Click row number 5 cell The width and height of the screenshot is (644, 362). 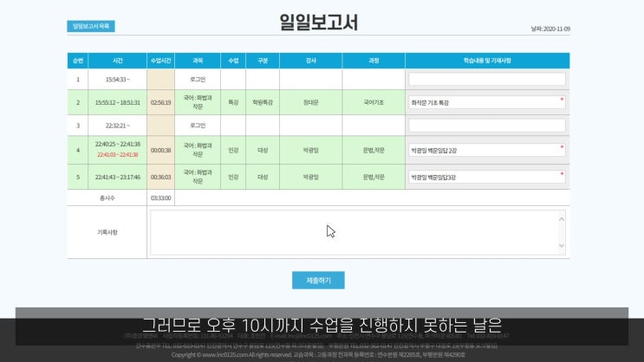tap(78, 178)
